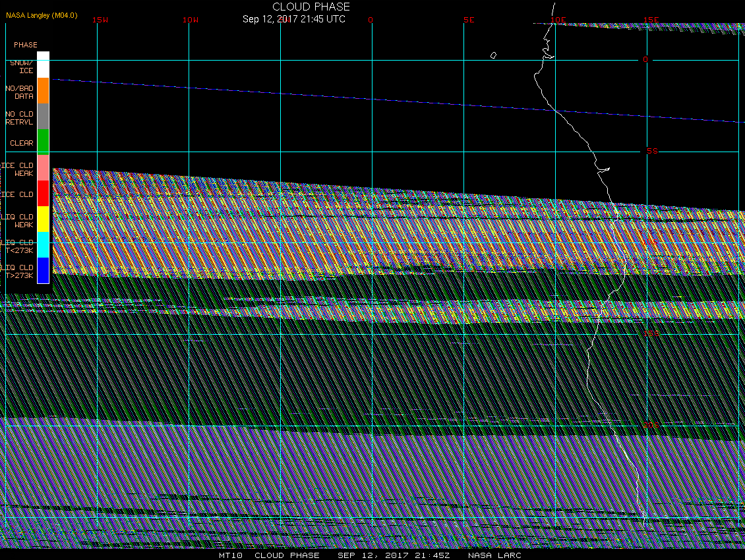The height and width of the screenshot is (560, 745).
Task: Choose the yellow Liq Cld Weak swatch
Action: pyautogui.click(x=43, y=219)
